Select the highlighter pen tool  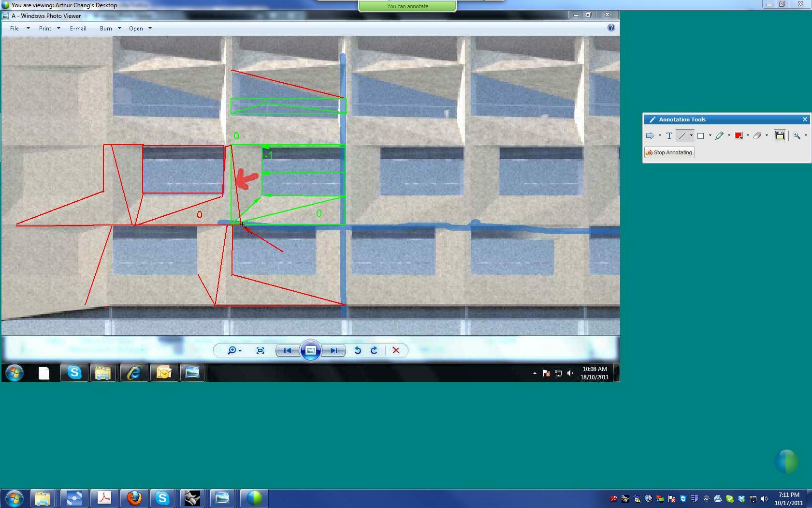pyautogui.click(x=719, y=136)
